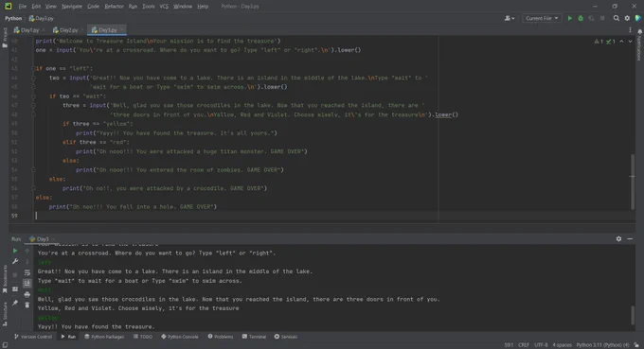
Task: Jump to next highlighted error arrow
Action: tap(630, 42)
